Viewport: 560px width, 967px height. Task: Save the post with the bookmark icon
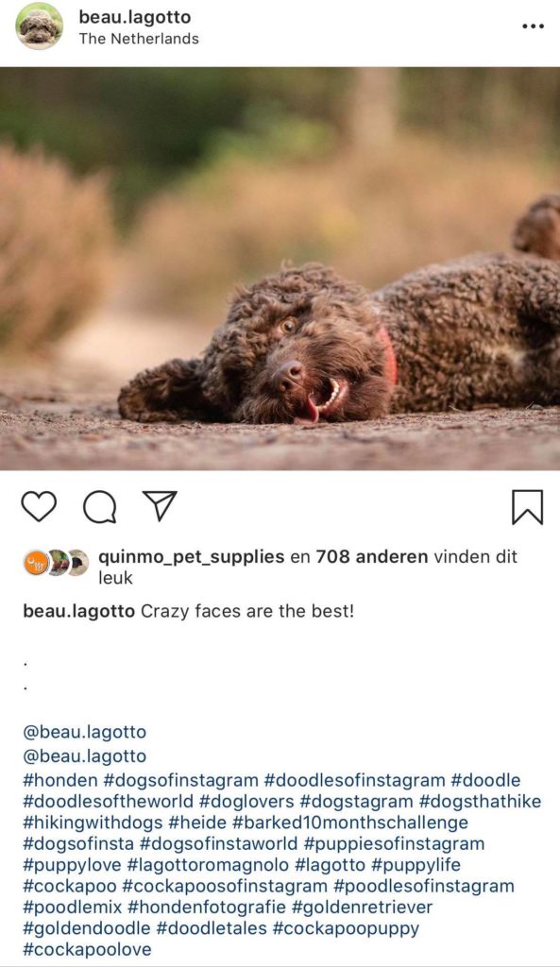(x=527, y=507)
